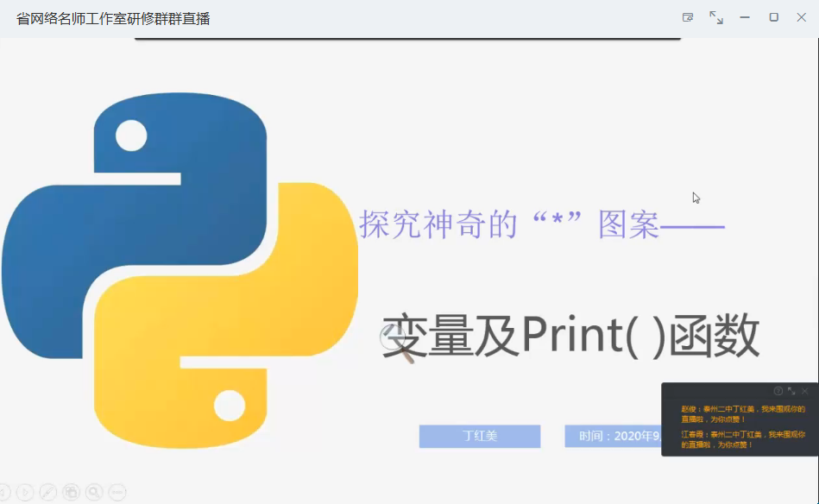
Task: Open the see-all-slides icon
Action: click(x=71, y=492)
